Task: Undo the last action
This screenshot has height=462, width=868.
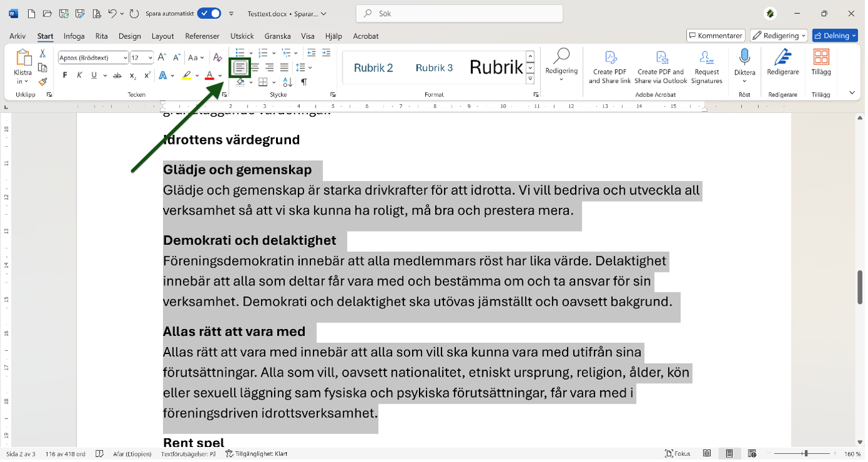Action: pos(112,13)
